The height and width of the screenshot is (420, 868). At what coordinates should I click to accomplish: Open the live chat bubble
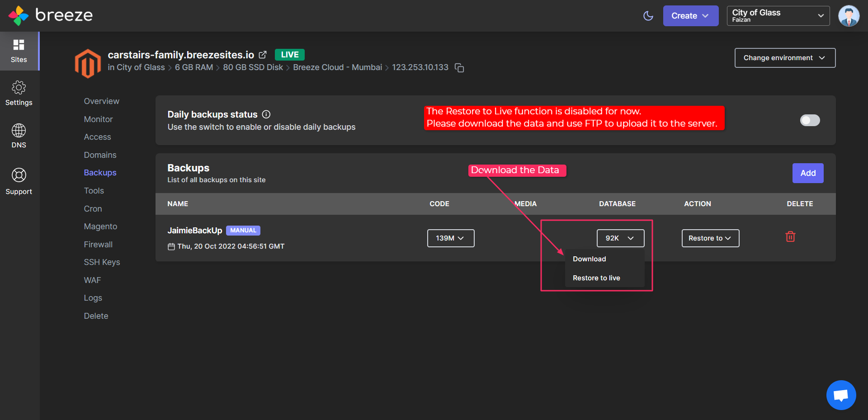point(841,395)
